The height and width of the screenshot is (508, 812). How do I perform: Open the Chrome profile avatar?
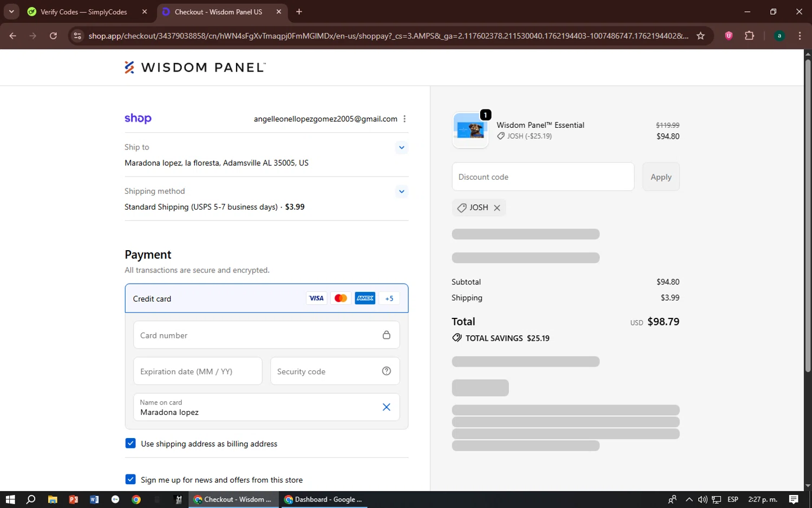coord(780,36)
